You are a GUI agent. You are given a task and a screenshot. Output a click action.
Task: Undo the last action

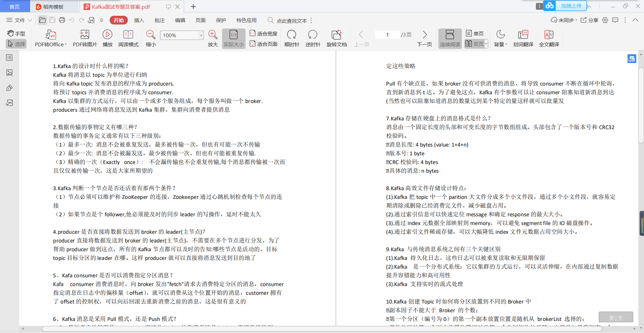[x=71, y=20]
